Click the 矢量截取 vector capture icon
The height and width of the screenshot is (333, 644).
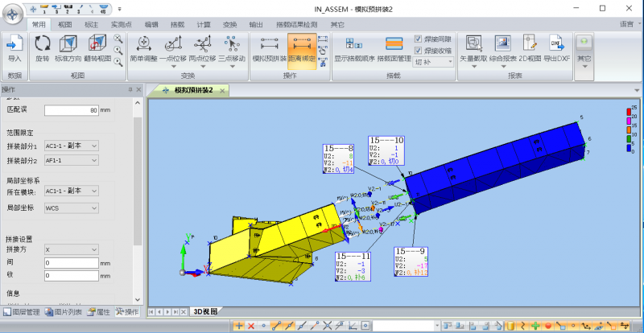[x=473, y=44]
